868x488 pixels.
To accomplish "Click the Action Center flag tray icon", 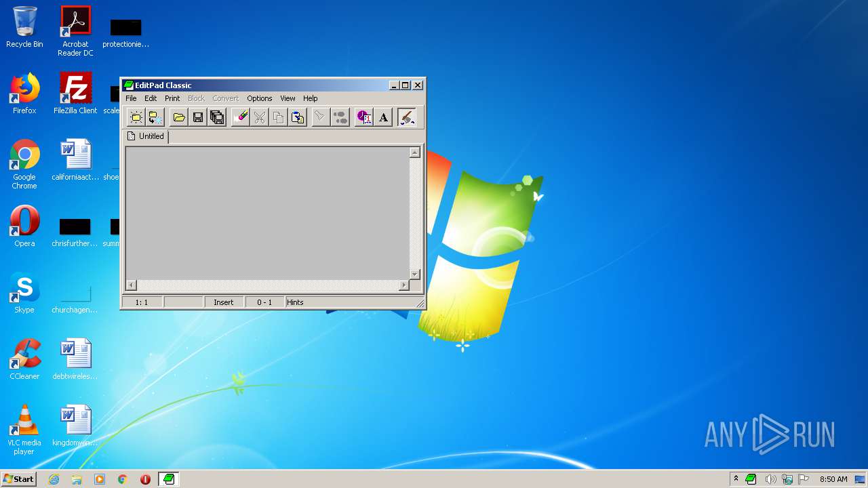I will coord(804,479).
